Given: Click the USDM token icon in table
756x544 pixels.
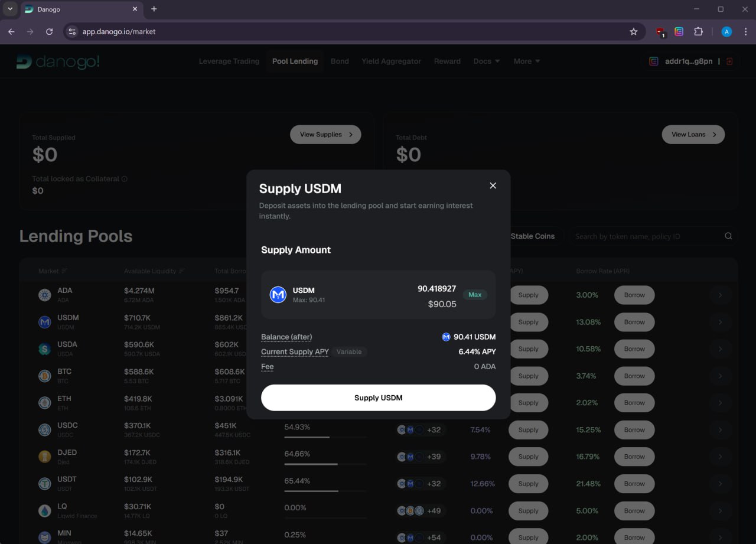Looking at the screenshot, I should pyautogui.click(x=45, y=322).
